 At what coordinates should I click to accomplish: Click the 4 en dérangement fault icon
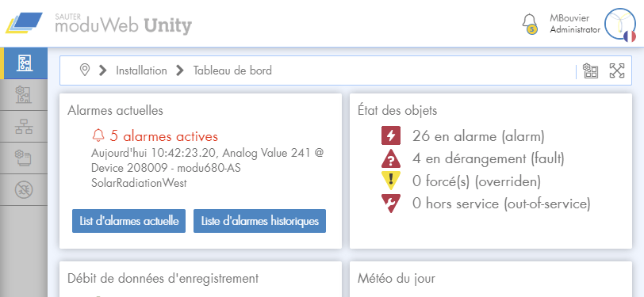390,158
